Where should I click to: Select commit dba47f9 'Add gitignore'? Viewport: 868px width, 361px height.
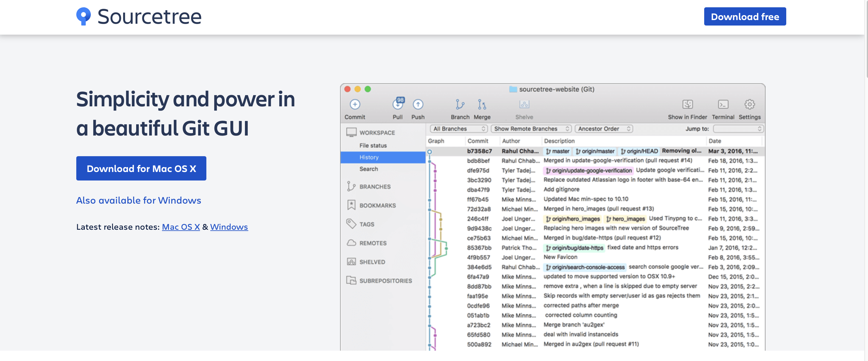coord(595,190)
